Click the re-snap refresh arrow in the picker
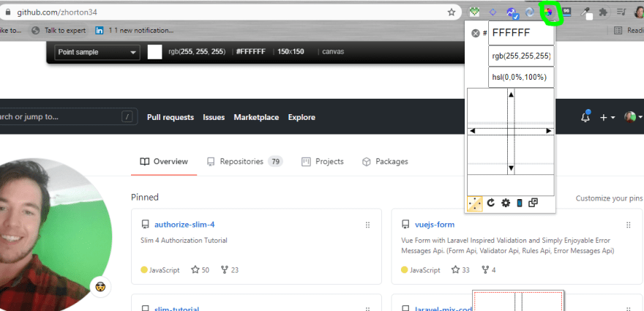 [x=490, y=203]
